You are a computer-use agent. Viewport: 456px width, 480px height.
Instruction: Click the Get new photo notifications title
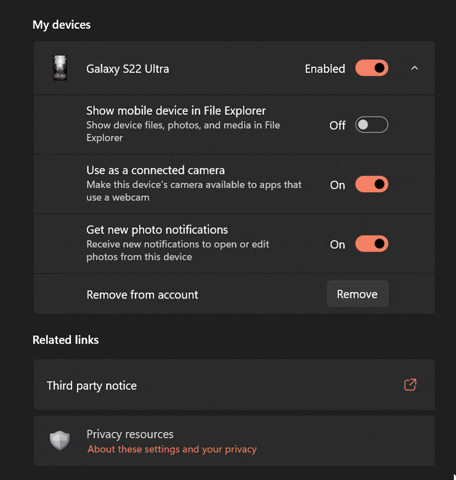coord(157,230)
